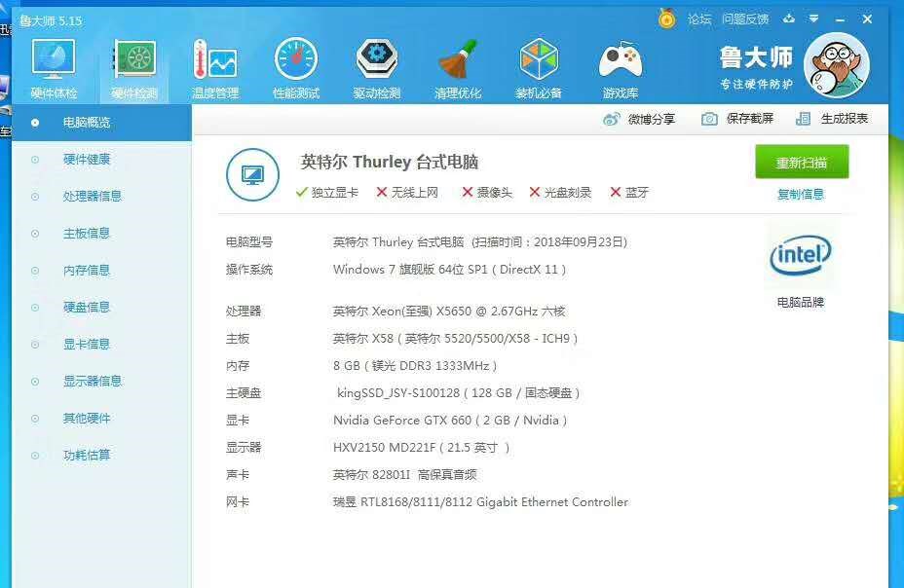
Task: Open 游戏库 game library controller
Action: point(621,69)
